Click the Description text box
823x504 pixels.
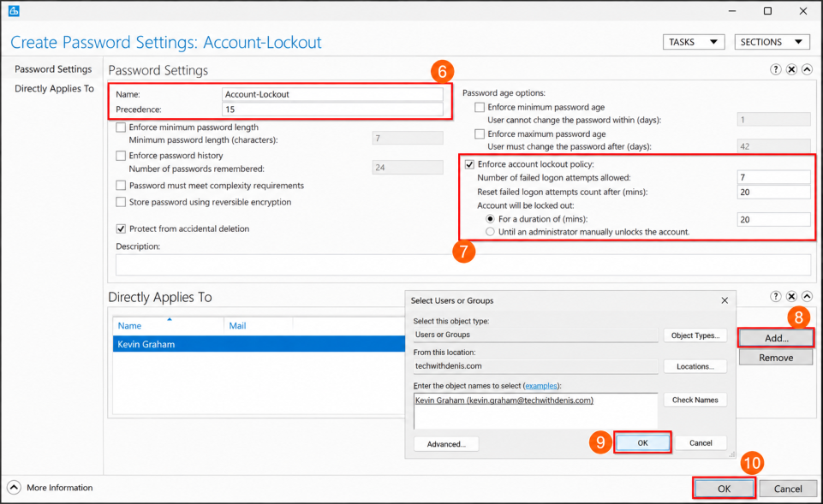pos(463,265)
